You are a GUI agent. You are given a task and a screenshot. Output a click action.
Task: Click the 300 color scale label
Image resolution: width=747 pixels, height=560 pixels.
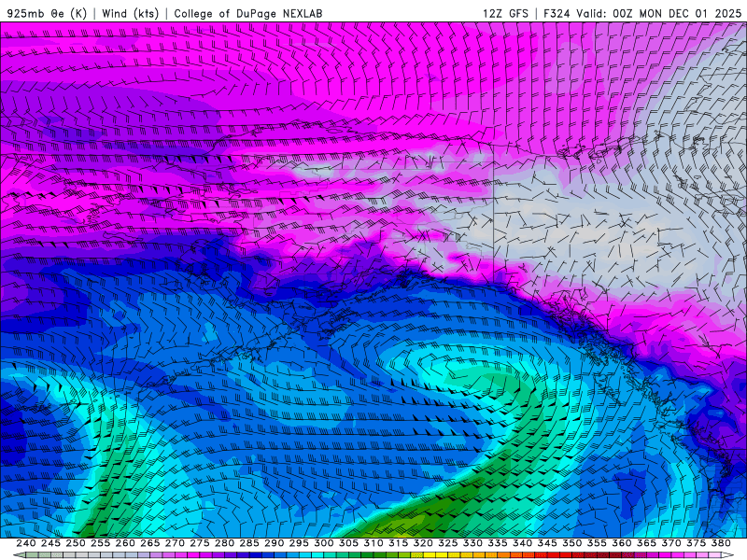(323, 543)
